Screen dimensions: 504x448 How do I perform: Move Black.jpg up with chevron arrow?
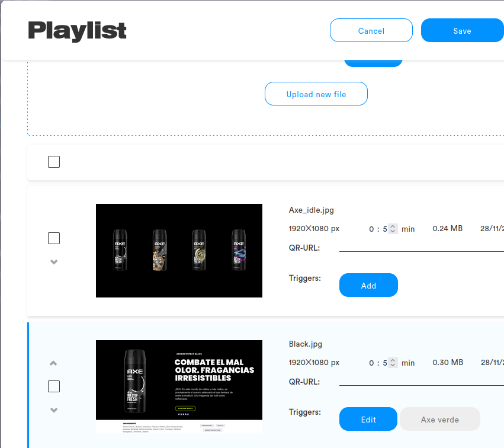coord(53,363)
